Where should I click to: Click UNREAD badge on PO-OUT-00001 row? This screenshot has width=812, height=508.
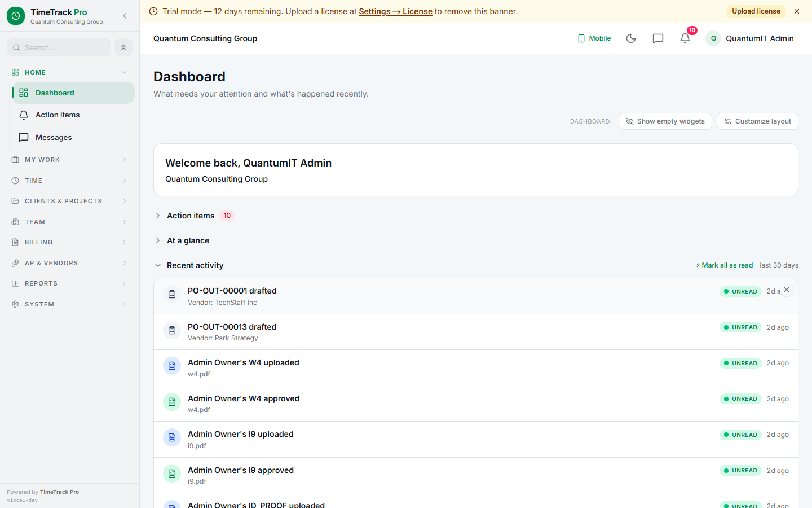pos(740,291)
